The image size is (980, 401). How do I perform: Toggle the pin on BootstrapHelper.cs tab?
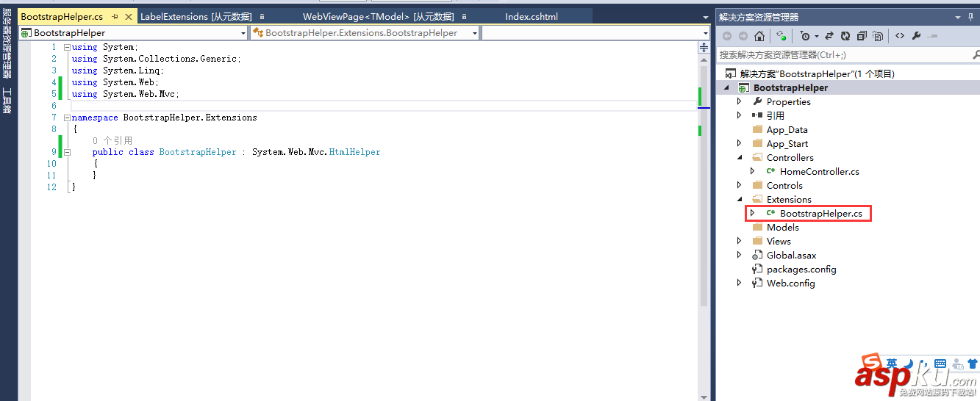pos(115,16)
